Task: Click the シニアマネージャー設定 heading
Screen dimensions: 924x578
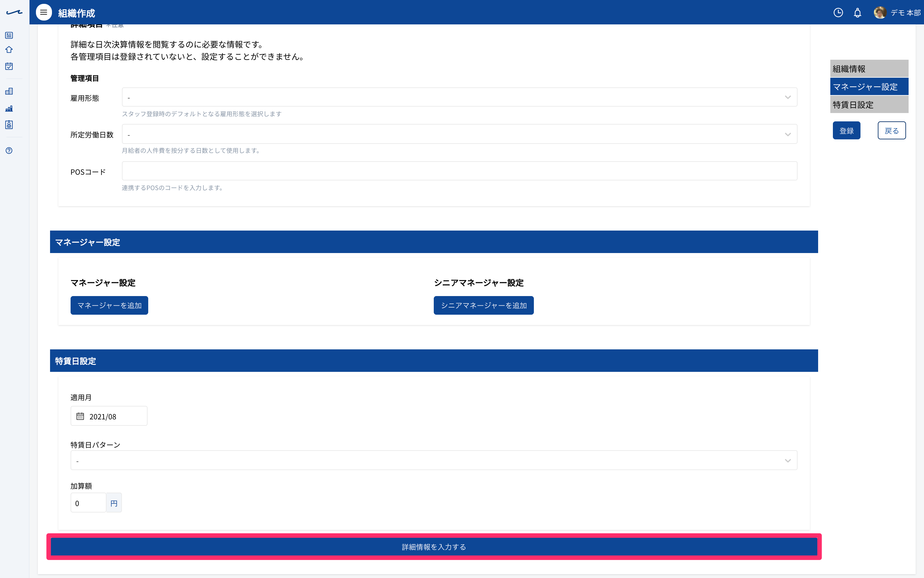Action: point(479,283)
